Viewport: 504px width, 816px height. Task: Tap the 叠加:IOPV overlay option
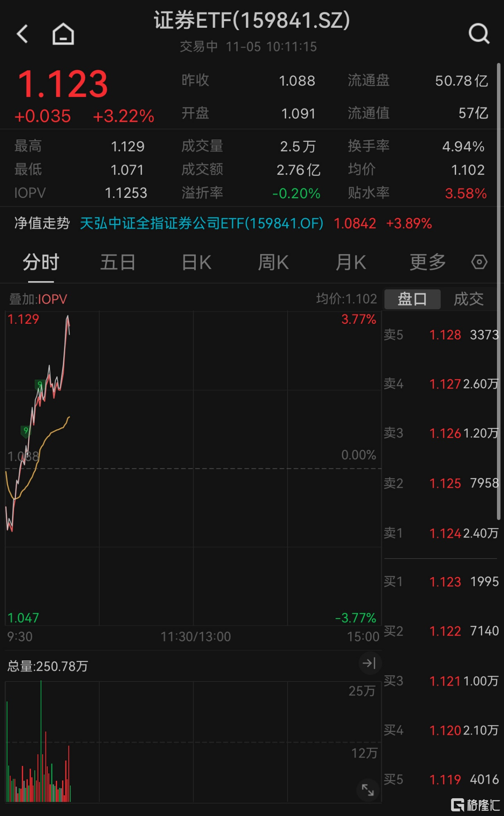tap(38, 299)
